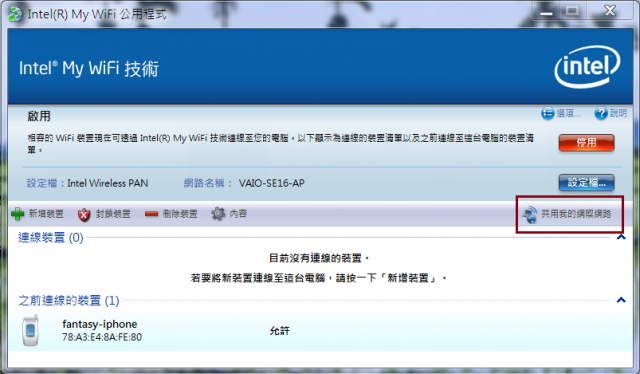640x374 pixels.
Task: Collapse the 連線裝置 (0) section chevron
Action: 621,236
